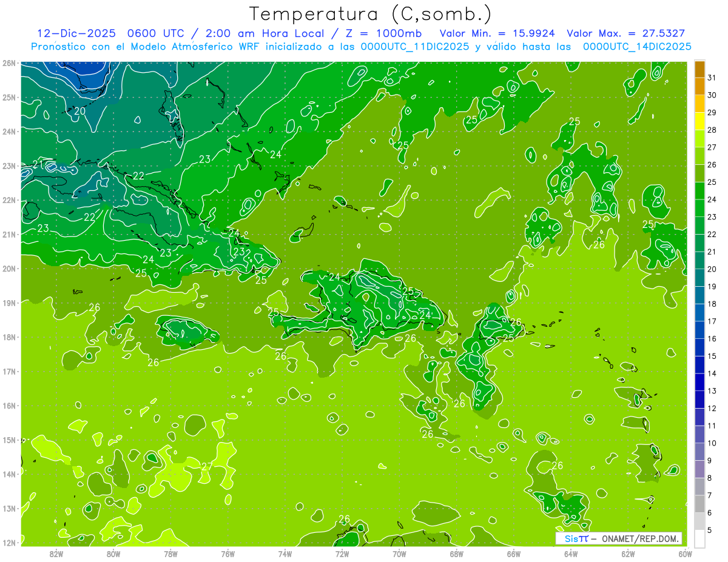The width and height of the screenshot is (728, 562).
Task: Click the "15" color scale label
Action: pos(712,356)
